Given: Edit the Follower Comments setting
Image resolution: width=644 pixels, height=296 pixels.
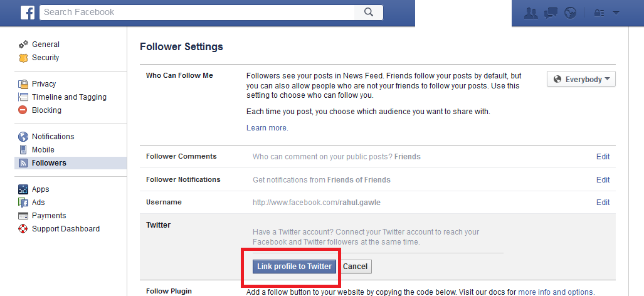Looking at the screenshot, I should pos(603,157).
